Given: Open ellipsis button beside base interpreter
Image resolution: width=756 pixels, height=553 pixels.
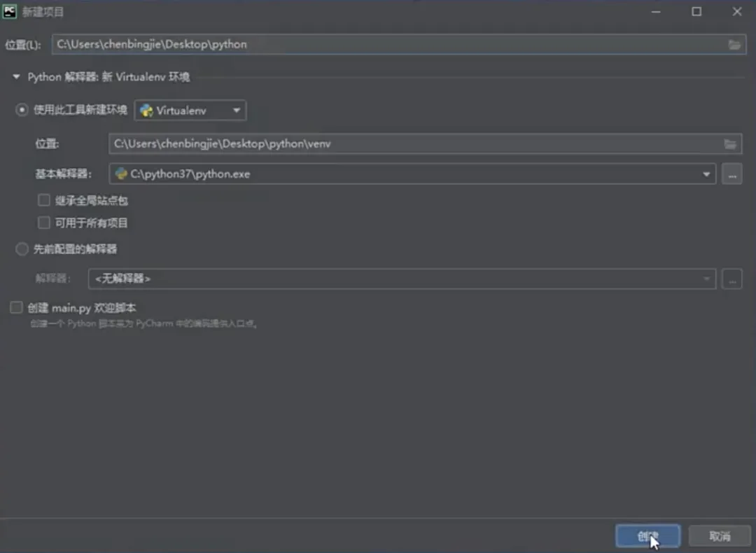Looking at the screenshot, I should (x=732, y=174).
